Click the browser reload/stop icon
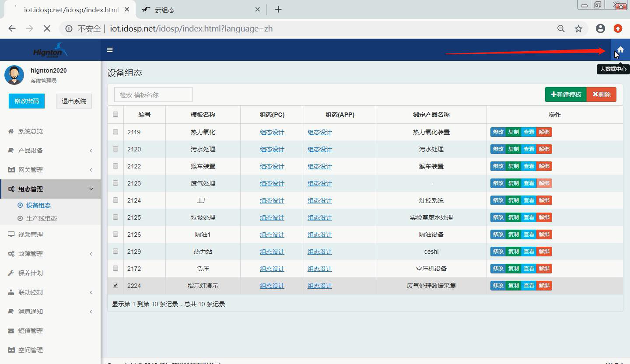630x364 pixels. 47,29
